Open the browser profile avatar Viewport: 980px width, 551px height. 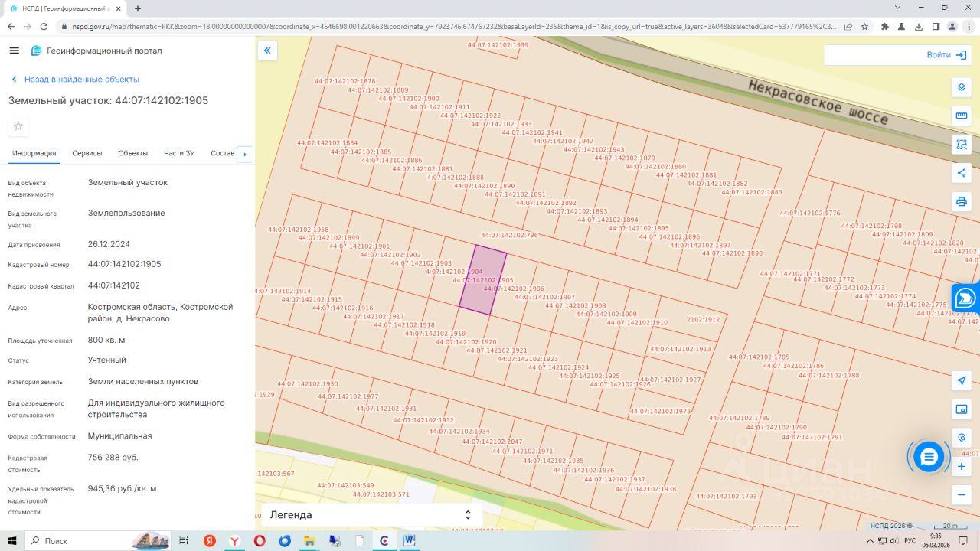pos(952,26)
